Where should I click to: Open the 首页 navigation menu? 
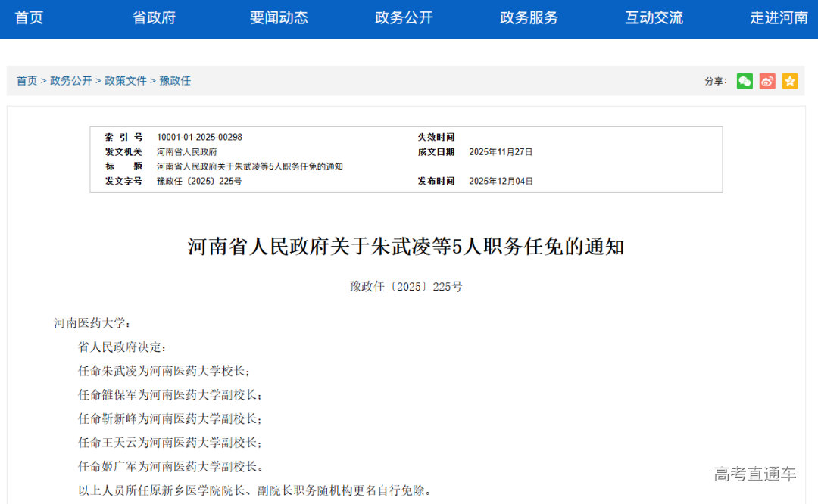[29, 18]
